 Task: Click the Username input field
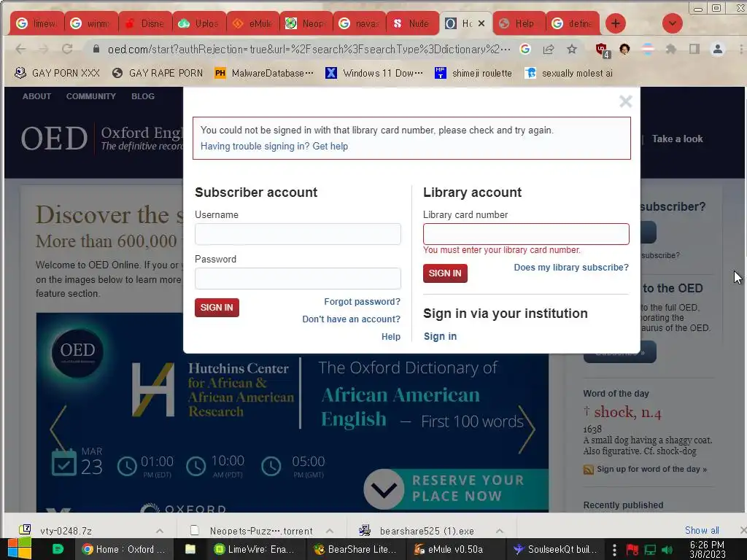[298, 234]
